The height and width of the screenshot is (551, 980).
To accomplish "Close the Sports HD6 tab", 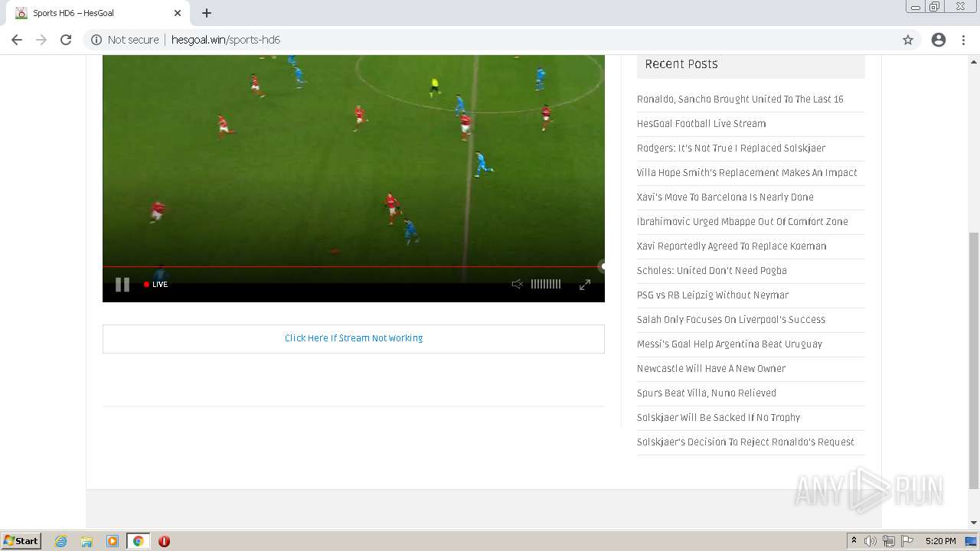I will click(178, 13).
